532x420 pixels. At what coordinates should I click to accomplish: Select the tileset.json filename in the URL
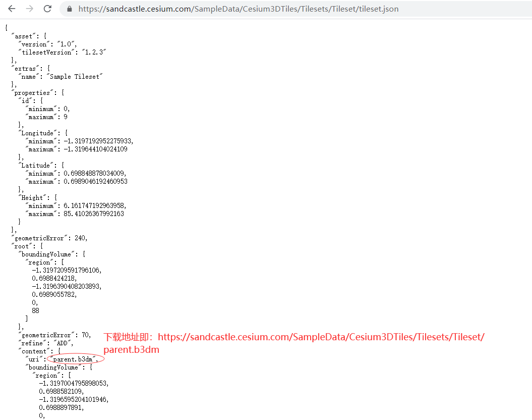click(x=379, y=9)
